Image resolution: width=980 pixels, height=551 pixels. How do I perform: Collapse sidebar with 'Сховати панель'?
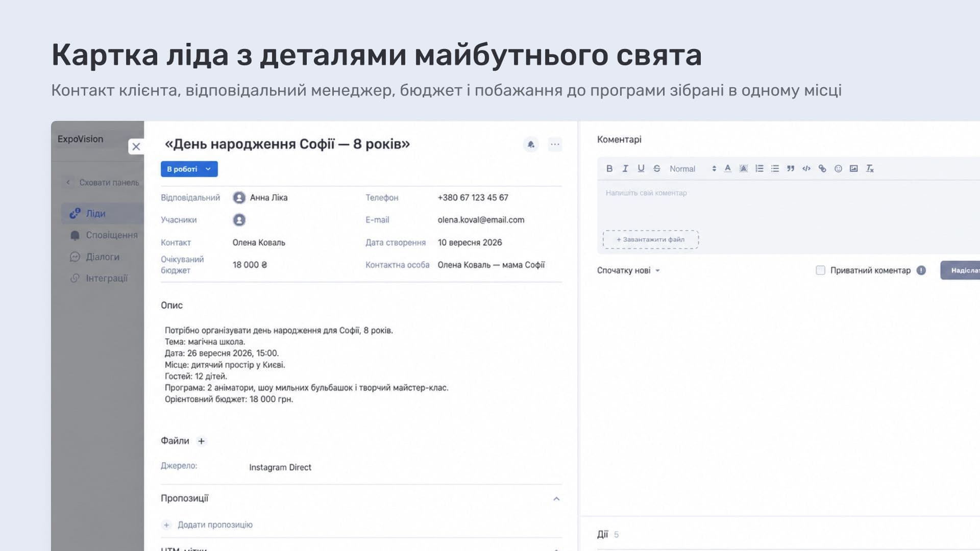tap(103, 183)
